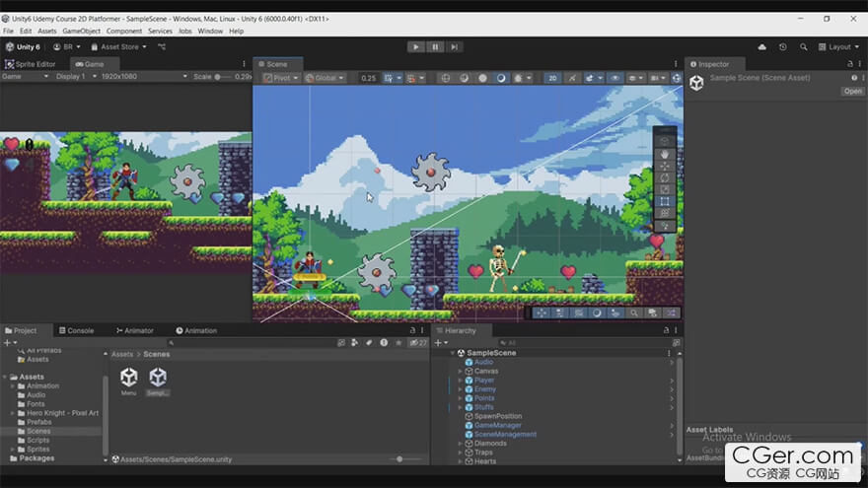The width and height of the screenshot is (868, 488).
Task: Click the Favorites star icon in Project panel
Action: tap(398, 343)
